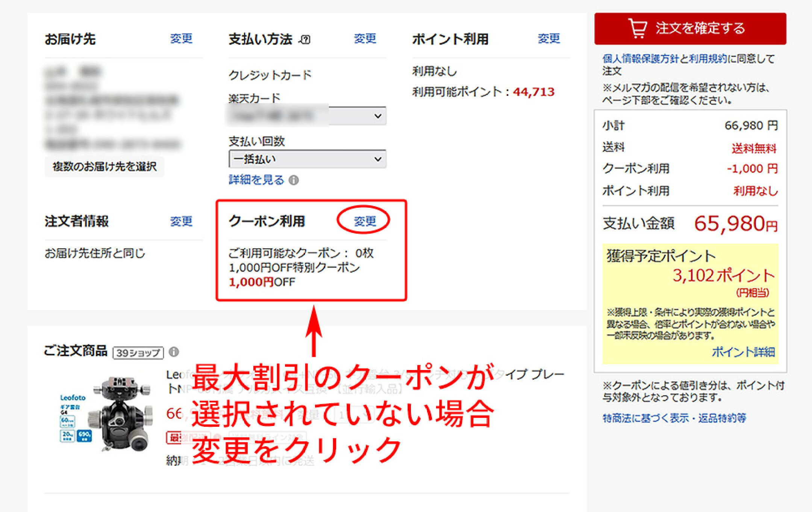Click 変更 link for 支払い方法
This screenshot has height=512, width=812.
click(x=365, y=39)
